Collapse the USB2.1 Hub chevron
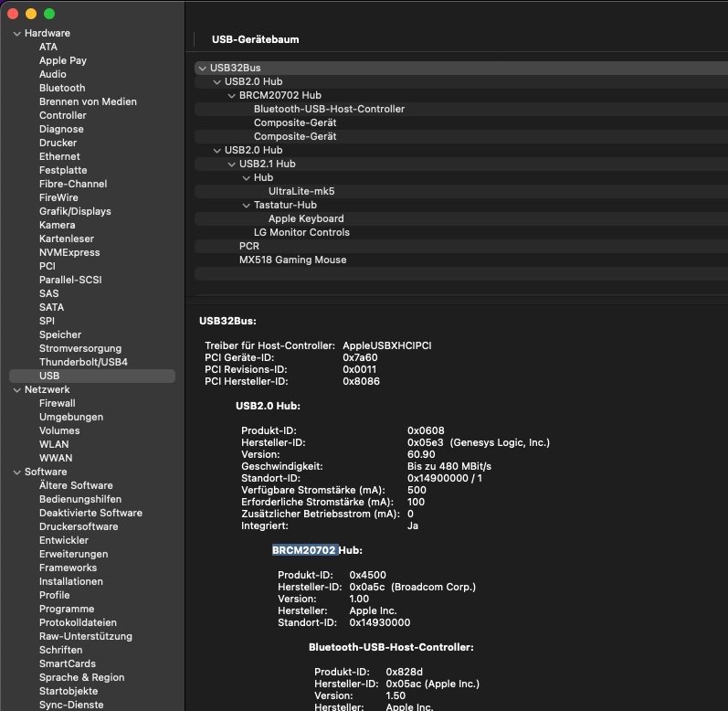 tap(232, 164)
